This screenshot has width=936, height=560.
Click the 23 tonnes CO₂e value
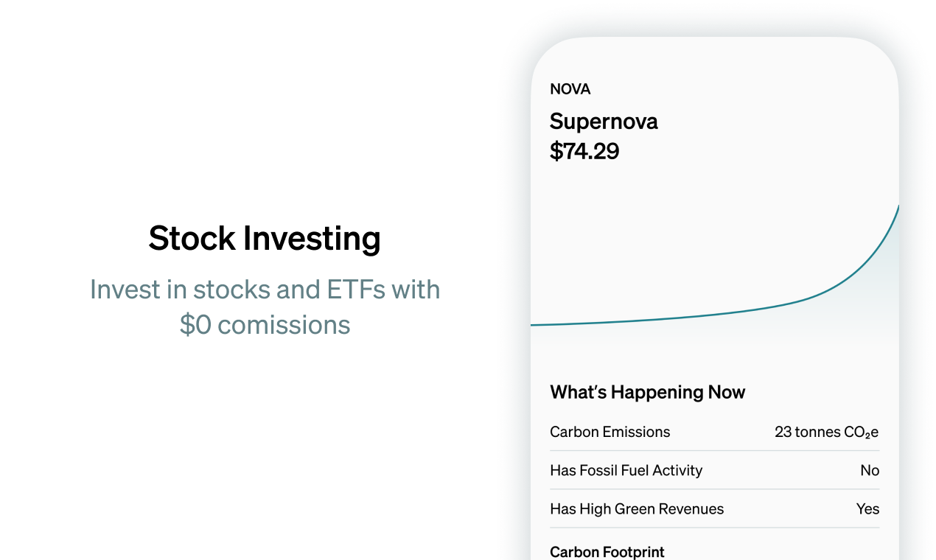point(827,432)
